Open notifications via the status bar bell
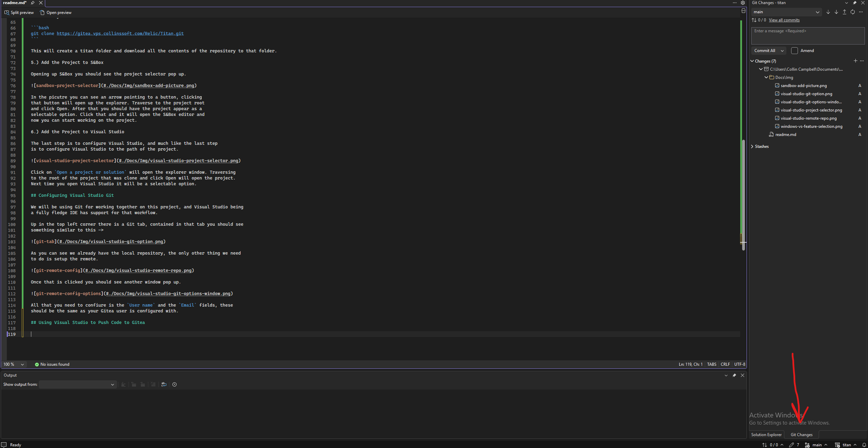This screenshot has height=448, width=868. pyautogui.click(x=864, y=445)
